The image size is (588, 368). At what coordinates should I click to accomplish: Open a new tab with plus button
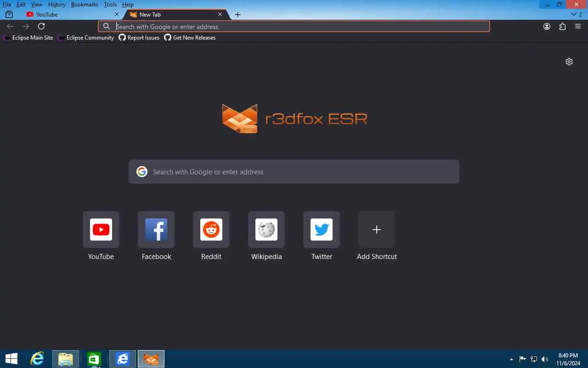pyautogui.click(x=237, y=14)
